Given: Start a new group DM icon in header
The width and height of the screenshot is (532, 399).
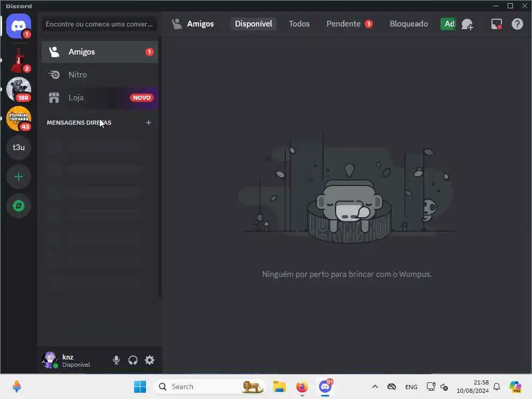Looking at the screenshot, I should tap(467, 24).
